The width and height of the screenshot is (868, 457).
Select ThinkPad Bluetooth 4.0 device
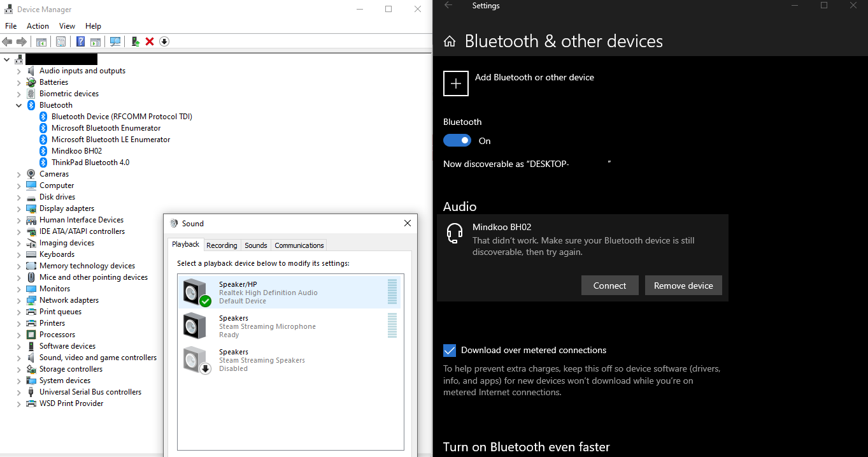90,163
